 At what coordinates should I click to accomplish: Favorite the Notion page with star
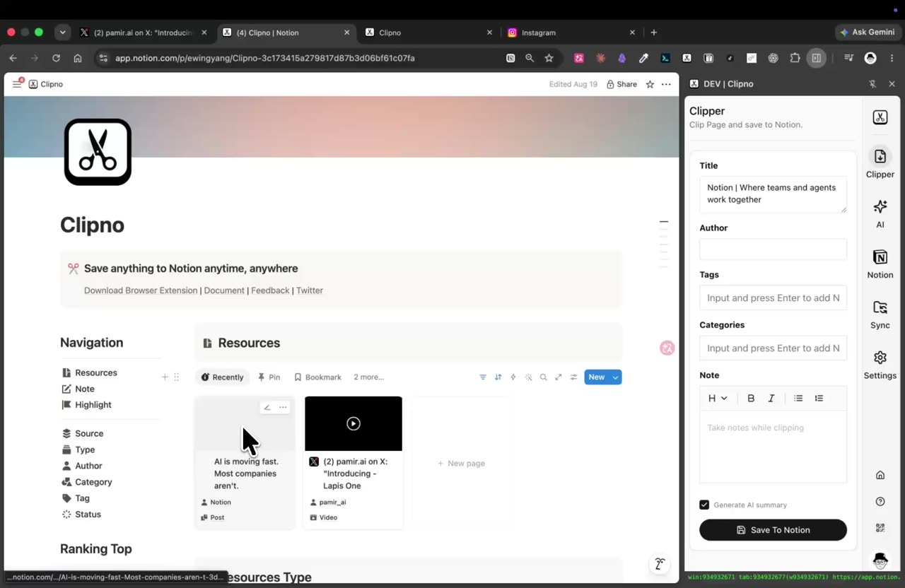650,84
